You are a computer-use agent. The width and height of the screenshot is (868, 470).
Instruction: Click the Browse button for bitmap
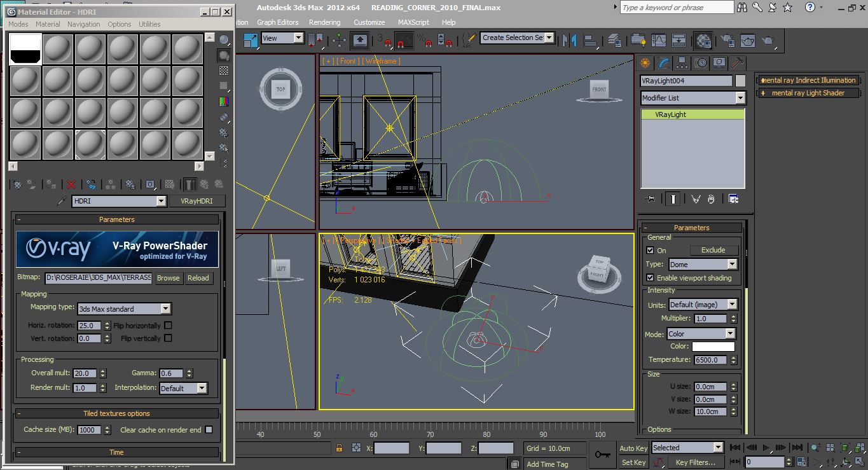point(168,278)
